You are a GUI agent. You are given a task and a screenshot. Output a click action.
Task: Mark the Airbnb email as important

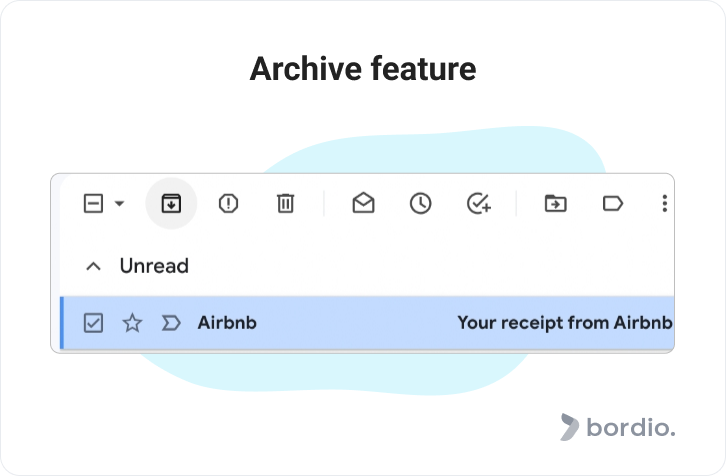[171, 323]
